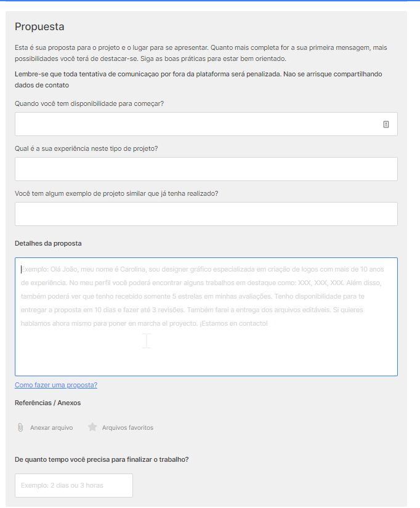Screen dimensions: 420x508
Task: Click the 'Quando você tem disponibilidade para começar?' label
Action: [89, 103]
